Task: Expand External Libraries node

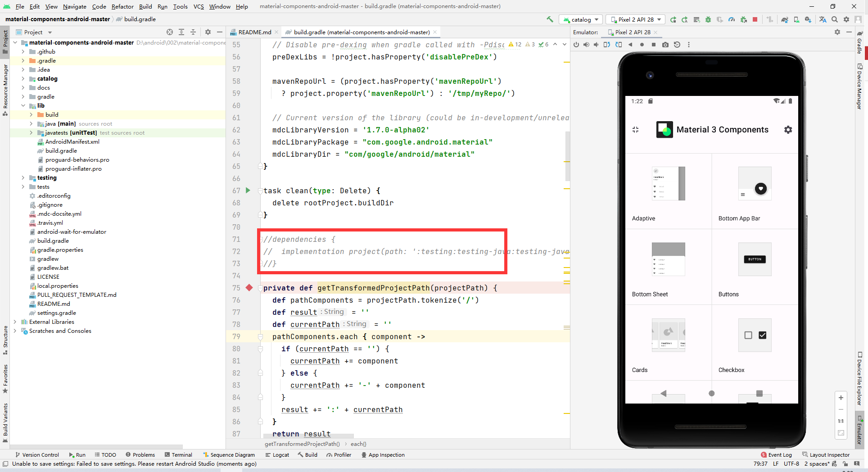Action: pos(15,322)
